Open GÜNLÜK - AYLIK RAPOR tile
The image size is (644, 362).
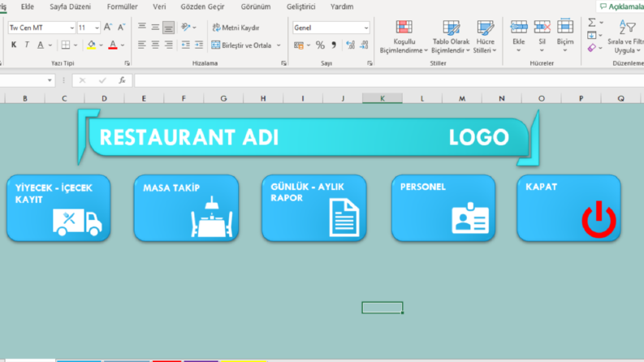pyautogui.click(x=314, y=208)
